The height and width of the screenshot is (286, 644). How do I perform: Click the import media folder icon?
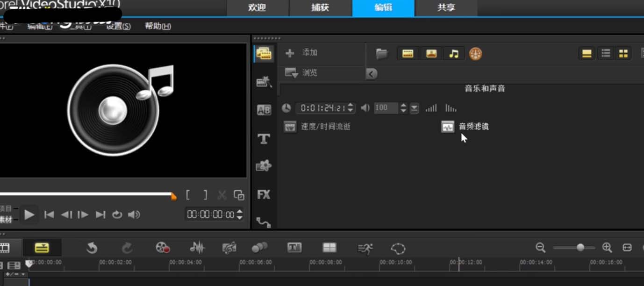click(x=382, y=54)
